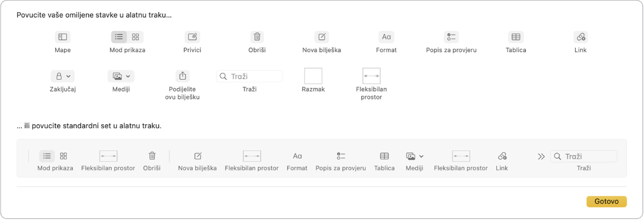Click the Obriši trash icon in top palette
Image resolution: width=644 pixels, height=220 pixels.
tap(257, 37)
